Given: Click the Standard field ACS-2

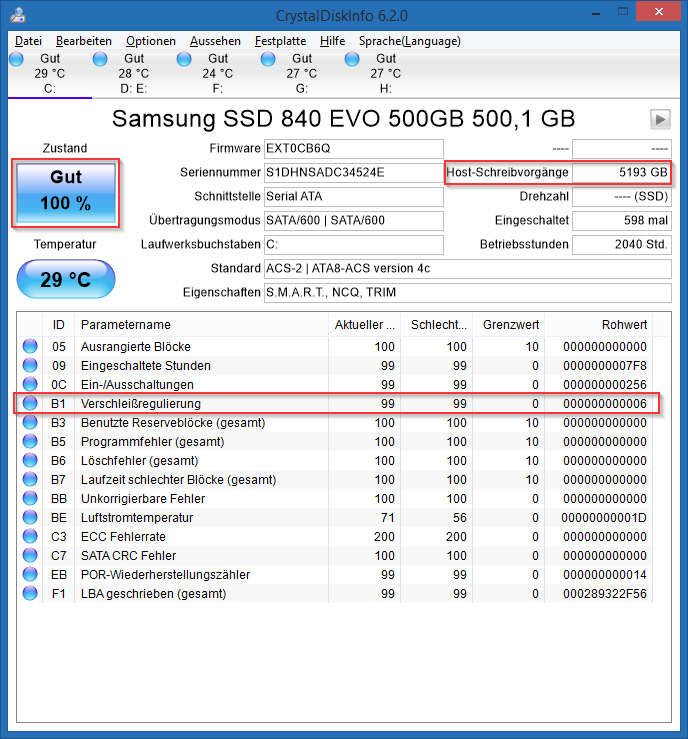Looking at the screenshot, I should coord(467,269).
